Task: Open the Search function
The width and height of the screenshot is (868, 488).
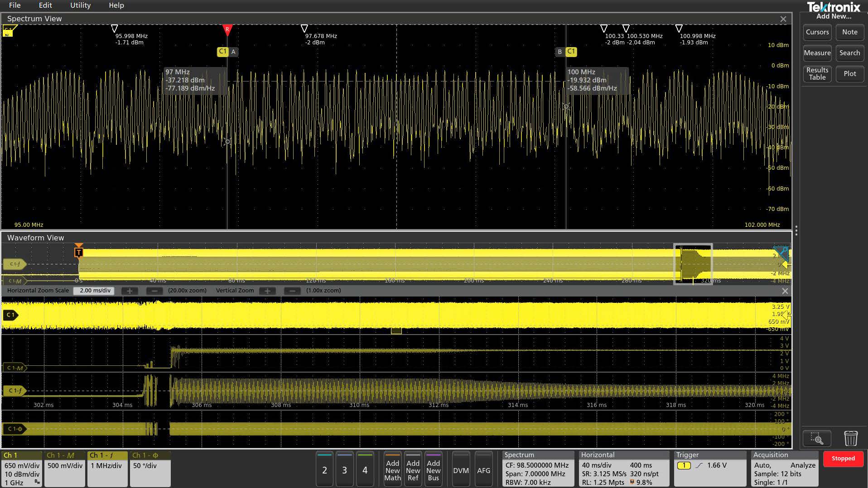Action: (x=849, y=53)
